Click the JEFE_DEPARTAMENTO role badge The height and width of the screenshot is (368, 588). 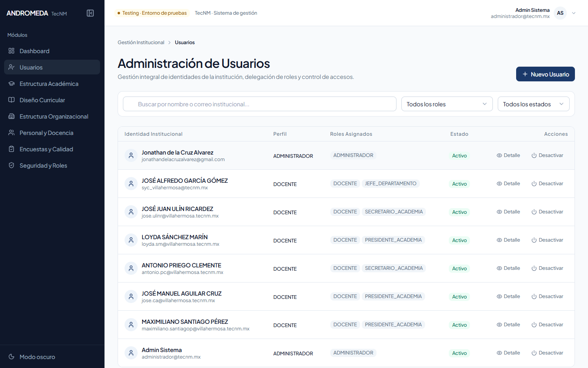pos(391,184)
